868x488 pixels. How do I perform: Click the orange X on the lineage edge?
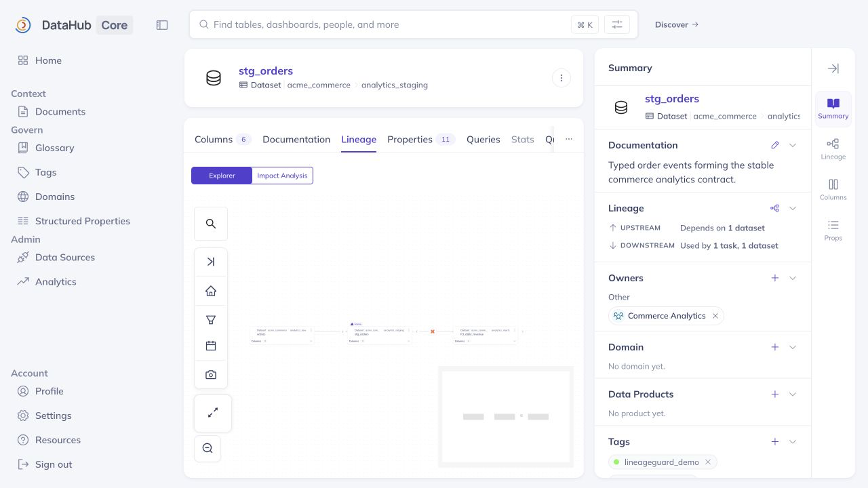click(433, 331)
